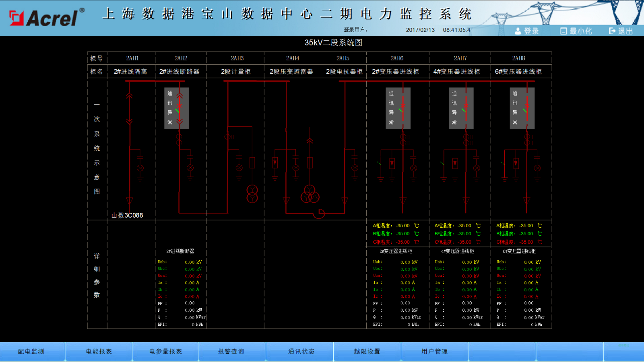This screenshot has height=362, width=644.
Task: Select the 2AH2 incoming line circuit breaker
Action: (x=180, y=108)
